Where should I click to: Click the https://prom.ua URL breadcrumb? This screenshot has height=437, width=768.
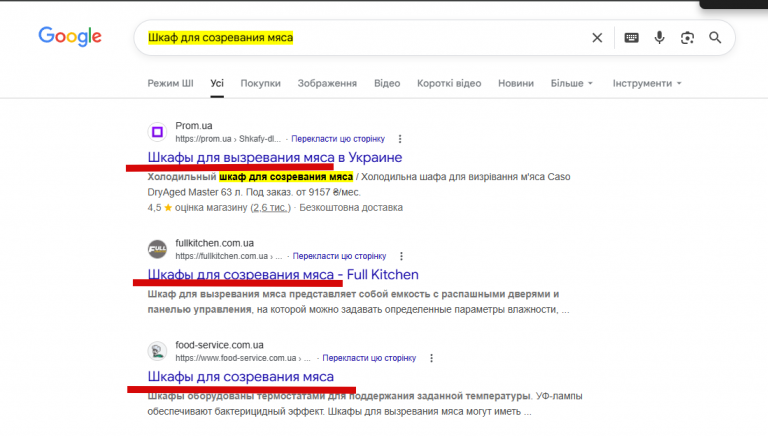228,139
